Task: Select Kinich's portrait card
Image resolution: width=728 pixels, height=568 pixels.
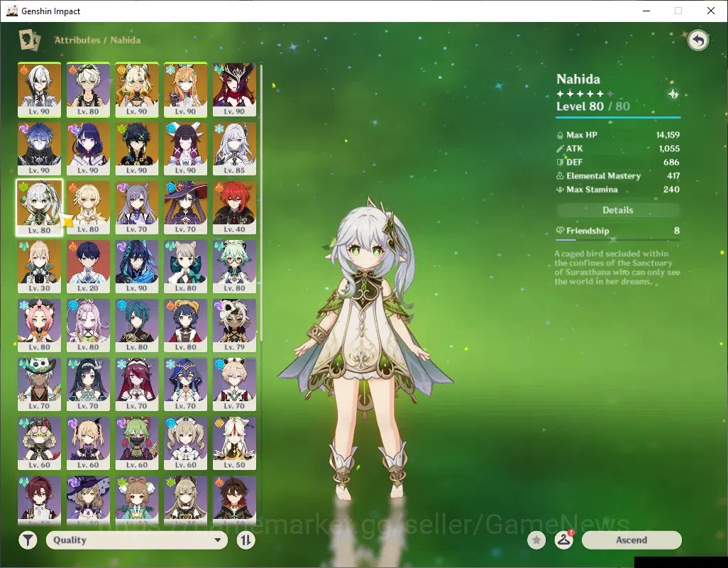Action: [x=137, y=148]
